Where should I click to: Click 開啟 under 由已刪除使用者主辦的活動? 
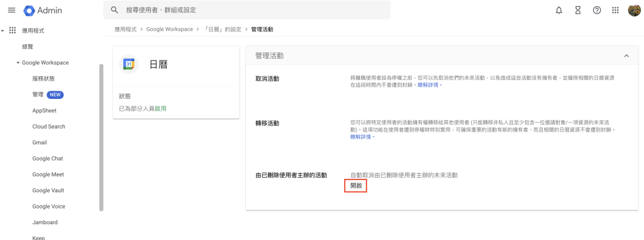[x=356, y=186]
